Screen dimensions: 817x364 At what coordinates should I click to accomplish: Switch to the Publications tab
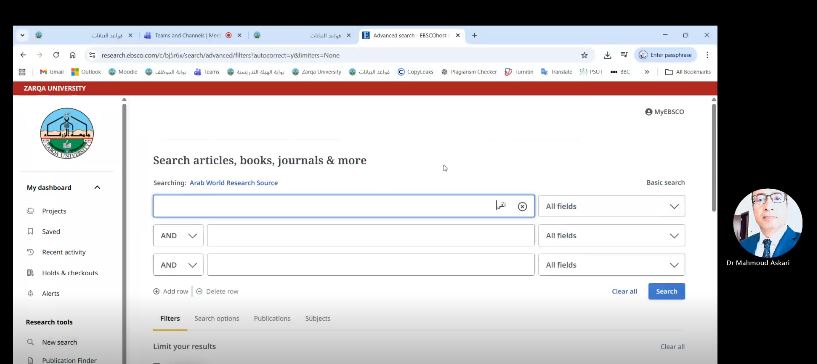coord(272,318)
